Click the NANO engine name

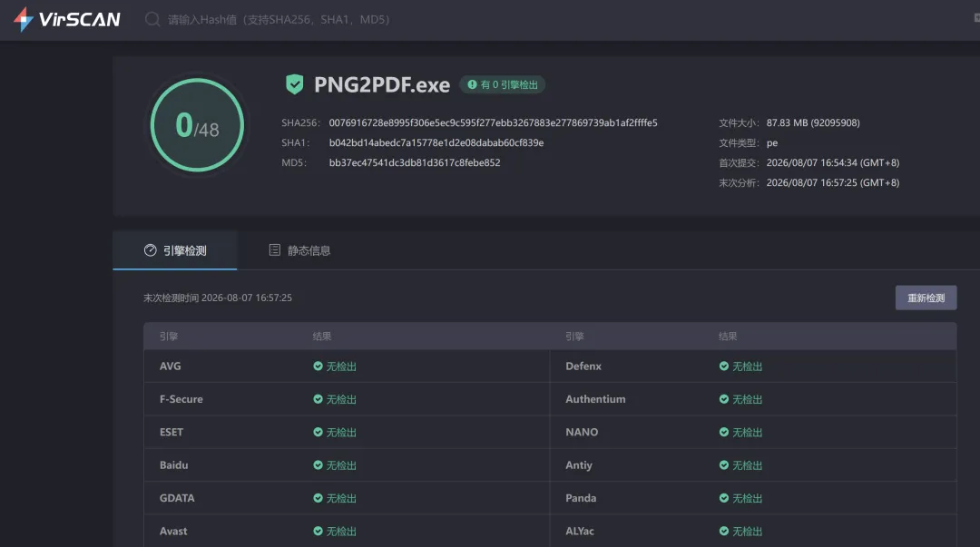[582, 432]
